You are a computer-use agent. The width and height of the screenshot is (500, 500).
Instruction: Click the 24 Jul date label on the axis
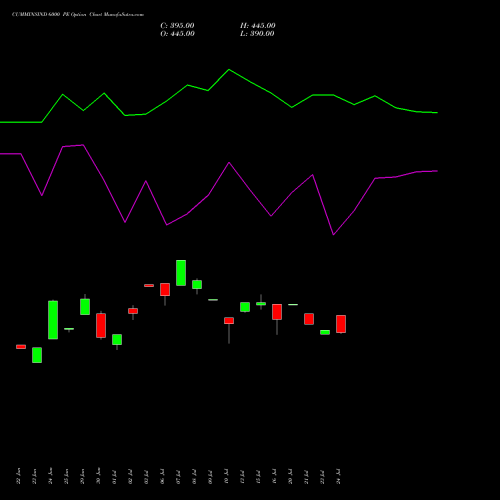(339, 476)
